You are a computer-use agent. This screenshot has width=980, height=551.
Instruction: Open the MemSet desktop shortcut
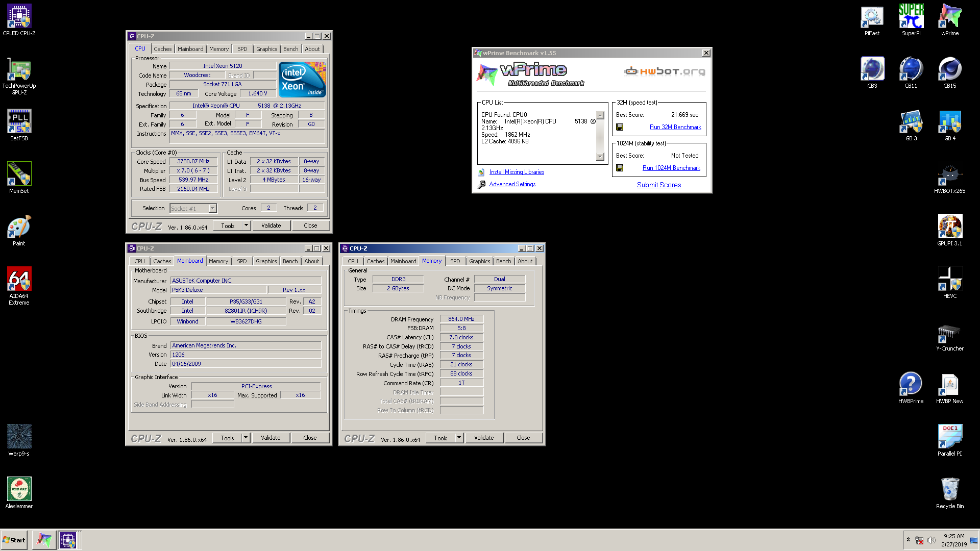(x=19, y=178)
